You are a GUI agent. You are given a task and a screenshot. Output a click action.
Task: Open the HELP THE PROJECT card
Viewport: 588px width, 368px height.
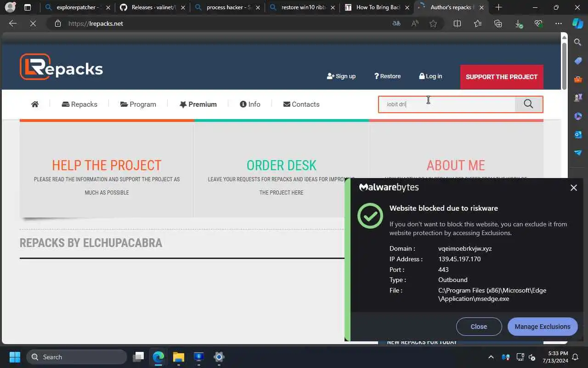pos(107,169)
